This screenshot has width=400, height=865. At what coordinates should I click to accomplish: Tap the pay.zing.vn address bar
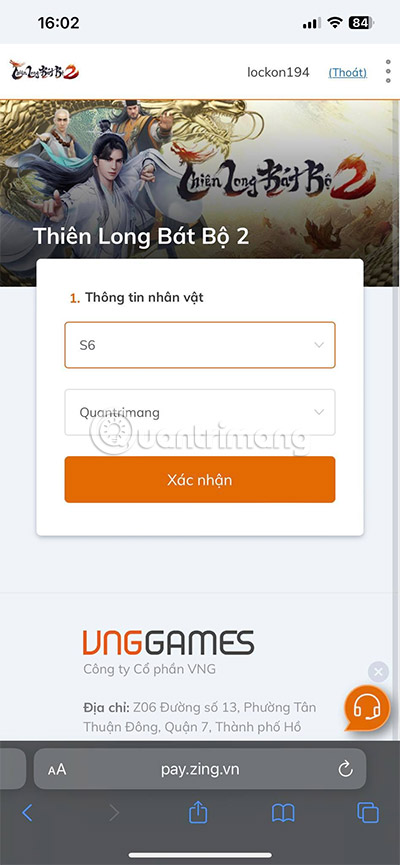point(200,769)
